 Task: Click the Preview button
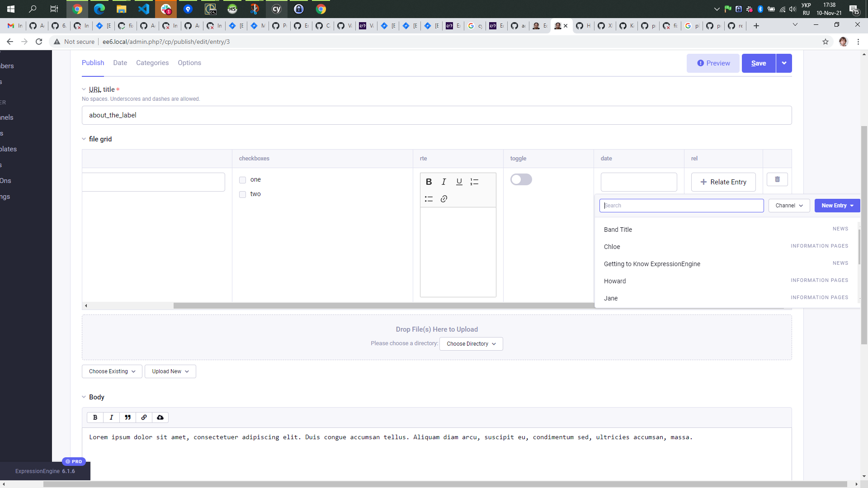tap(713, 63)
